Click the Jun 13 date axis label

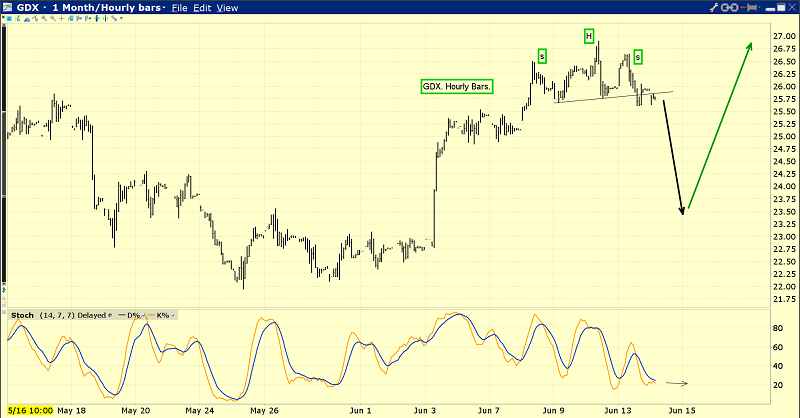click(618, 410)
